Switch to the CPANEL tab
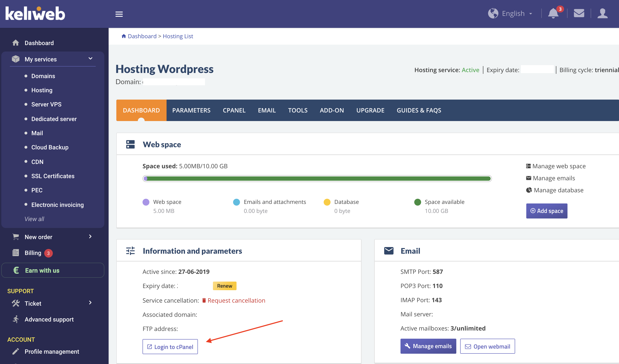This screenshot has width=619, height=364. [x=234, y=110]
